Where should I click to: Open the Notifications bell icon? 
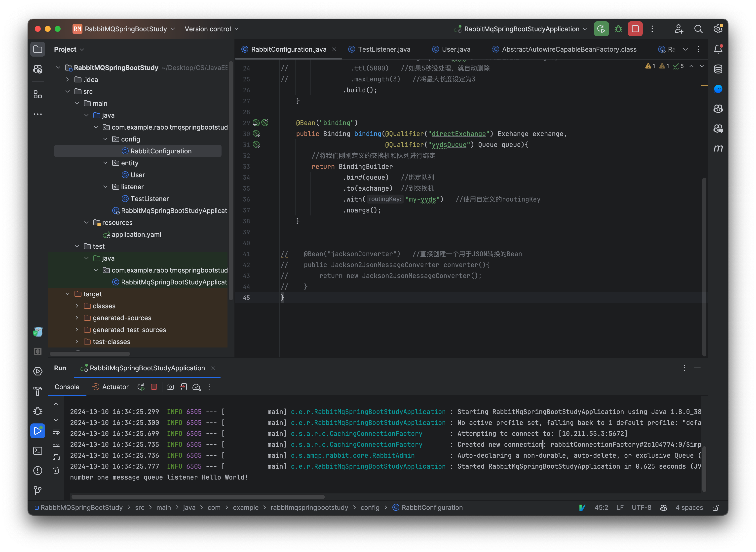tap(718, 49)
